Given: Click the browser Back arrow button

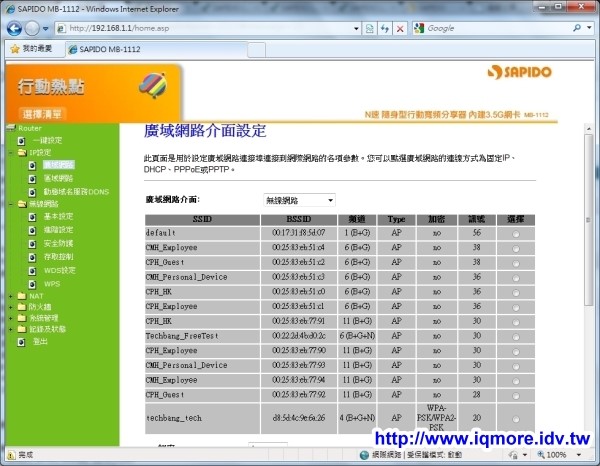Looking at the screenshot, I should click(x=14, y=28).
